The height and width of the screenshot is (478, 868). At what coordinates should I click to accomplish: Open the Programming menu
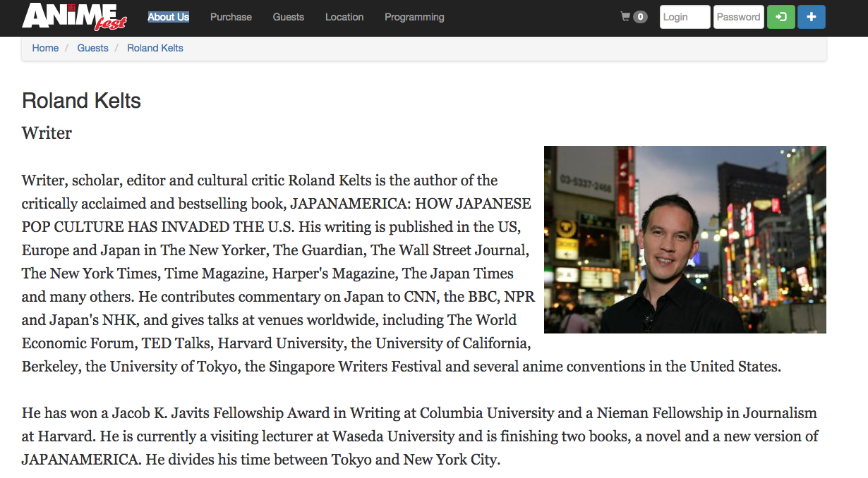[414, 17]
